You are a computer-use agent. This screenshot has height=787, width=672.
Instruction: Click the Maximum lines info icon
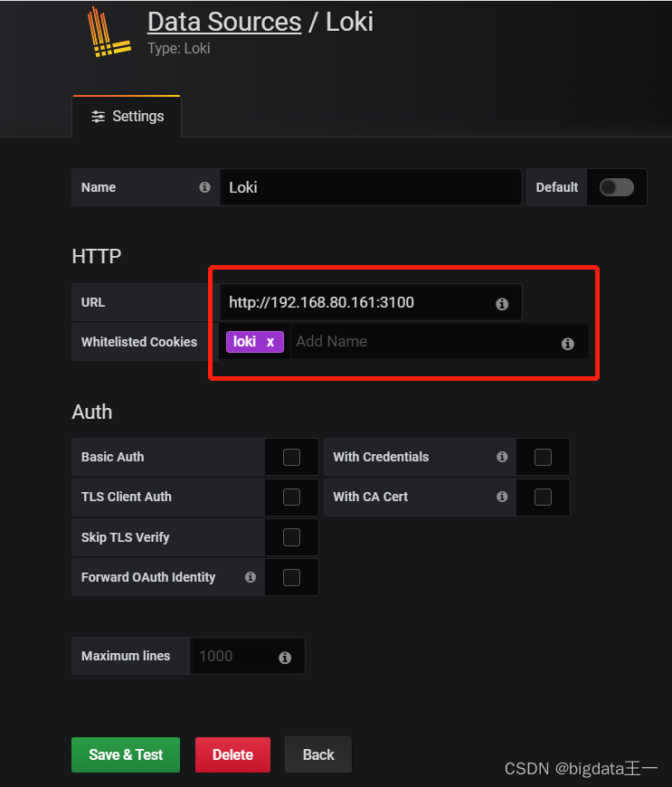tap(285, 658)
